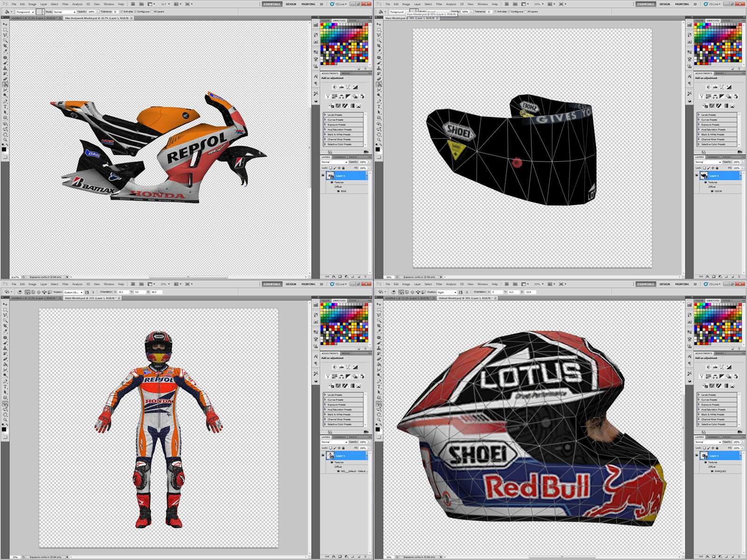Add a Hue/Saturation adjustment in the visor window
Viewport: 747px width, 560px height.
pyautogui.click(x=708, y=96)
